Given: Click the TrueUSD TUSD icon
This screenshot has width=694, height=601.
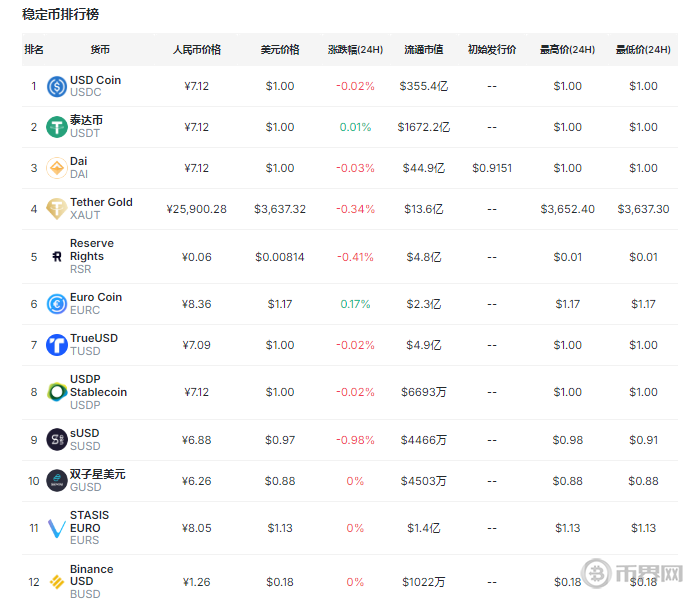Looking at the screenshot, I should (56, 345).
